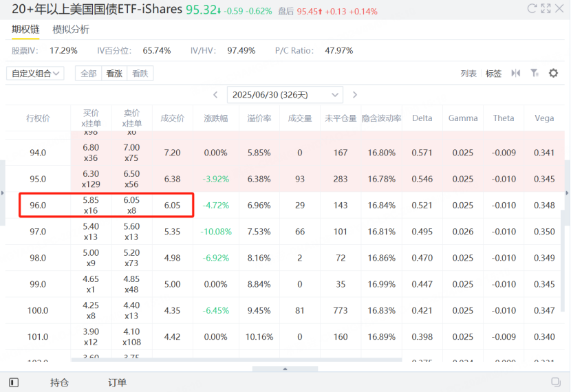Go to previous expiration date arrow
This screenshot has height=392, width=571.
[215, 95]
